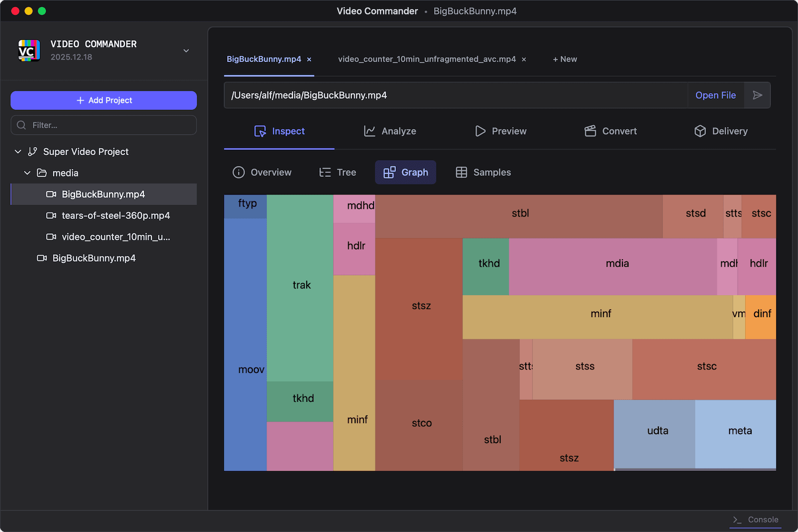This screenshot has width=798, height=532.
Task: Click the Delivery cube icon
Action: pyautogui.click(x=700, y=131)
